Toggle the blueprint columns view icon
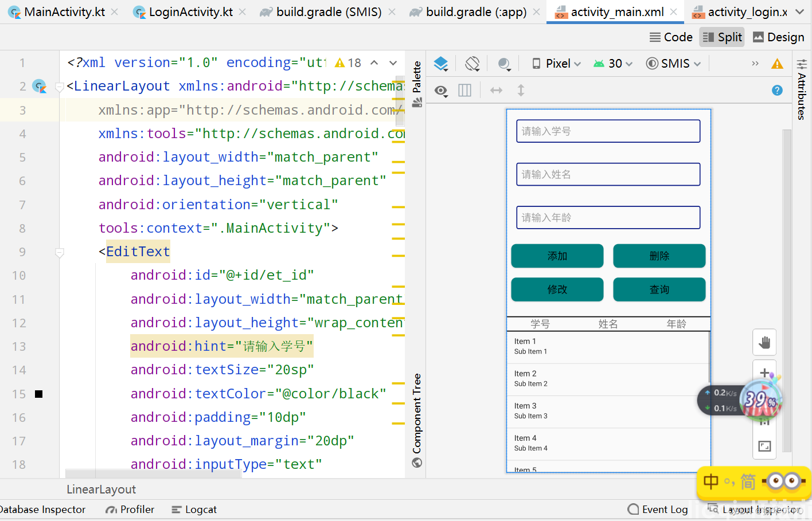The width and height of the screenshot is (812, 521). [464, 91]
